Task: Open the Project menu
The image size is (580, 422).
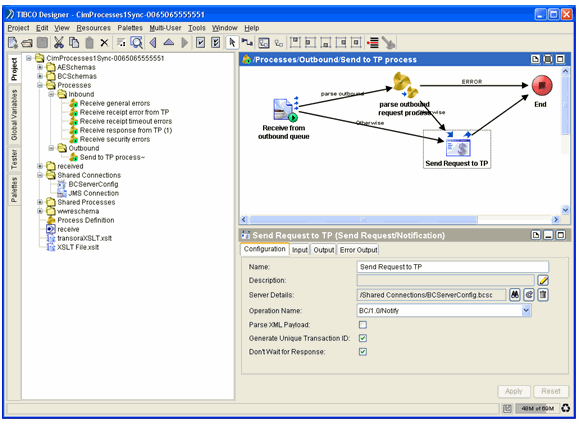Action: (x=18, y=28)
